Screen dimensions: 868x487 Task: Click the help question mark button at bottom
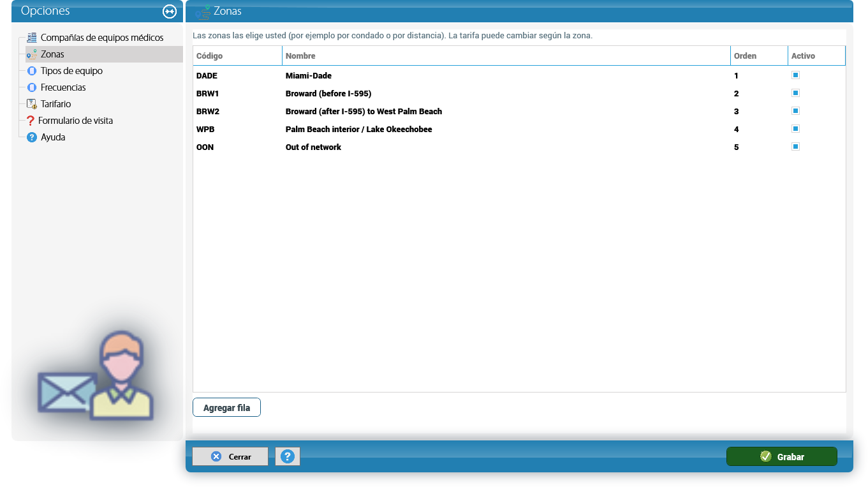[x=288, y=456]
